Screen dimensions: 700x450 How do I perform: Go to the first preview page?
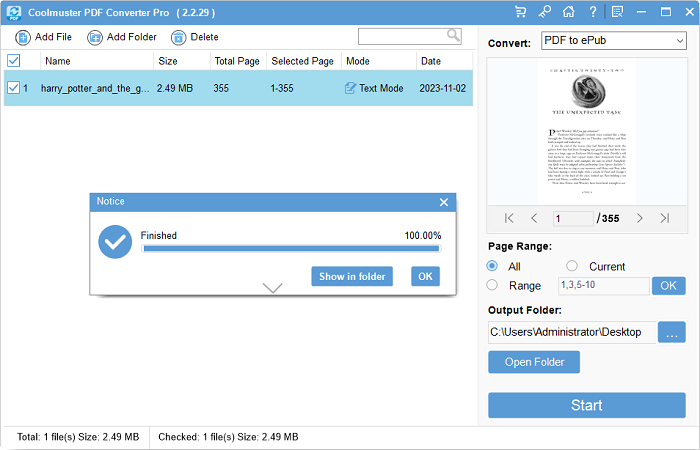509,218
